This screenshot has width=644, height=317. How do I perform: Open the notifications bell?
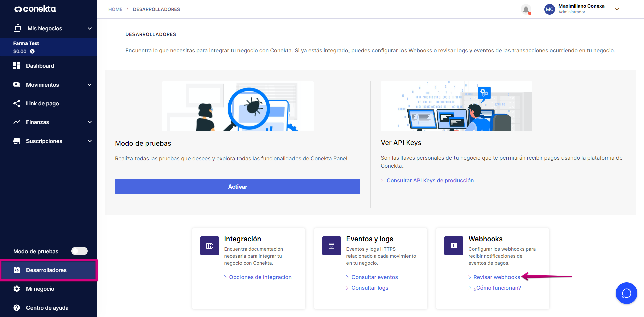pos(526,9)
